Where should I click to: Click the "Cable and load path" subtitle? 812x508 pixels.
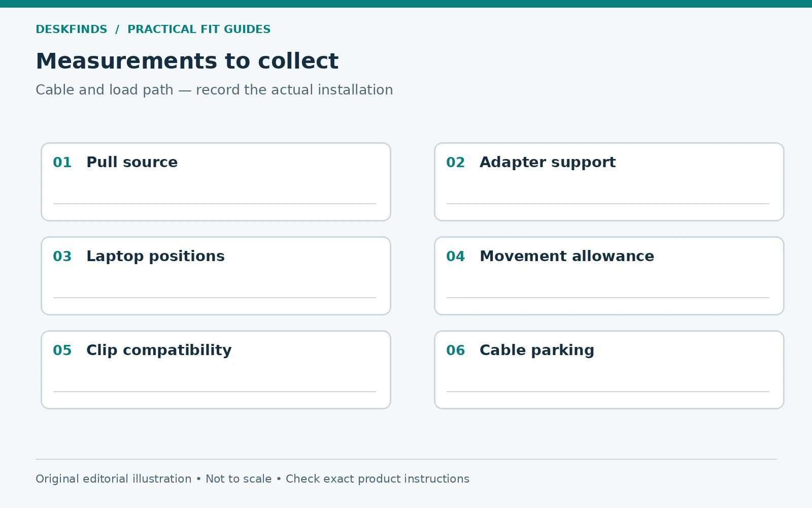tap(105, 90)
